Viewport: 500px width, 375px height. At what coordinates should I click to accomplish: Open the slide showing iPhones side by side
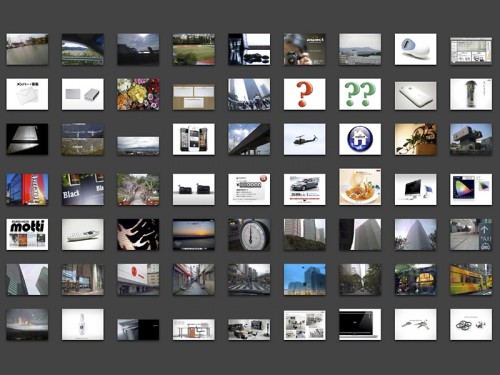coord(194,139)
